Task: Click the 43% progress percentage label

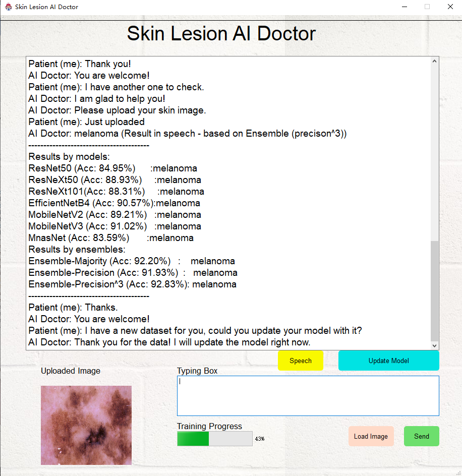Action: [x=259, y=439]
